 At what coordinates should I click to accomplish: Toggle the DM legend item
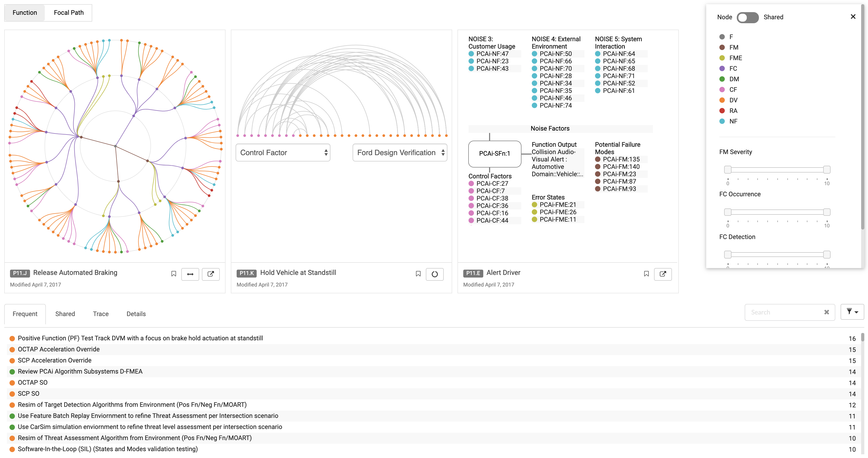coord(734,79)
